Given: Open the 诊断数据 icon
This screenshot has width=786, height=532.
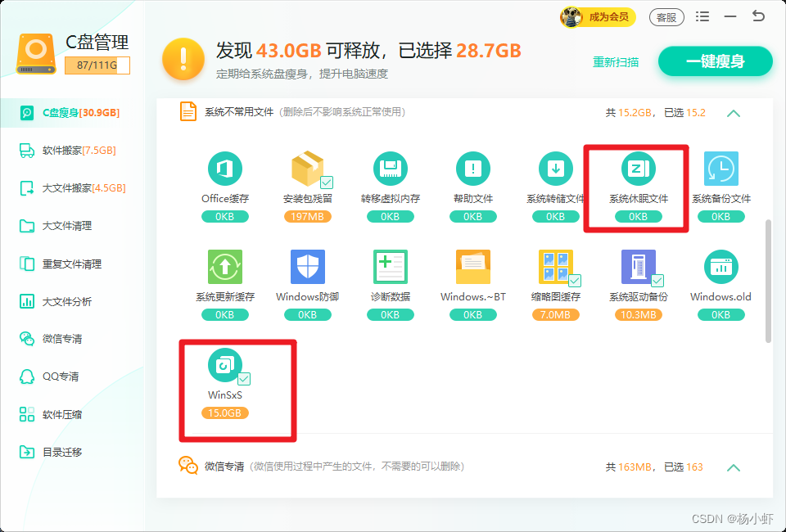Looking at the screenshot, I should [390, 267].
